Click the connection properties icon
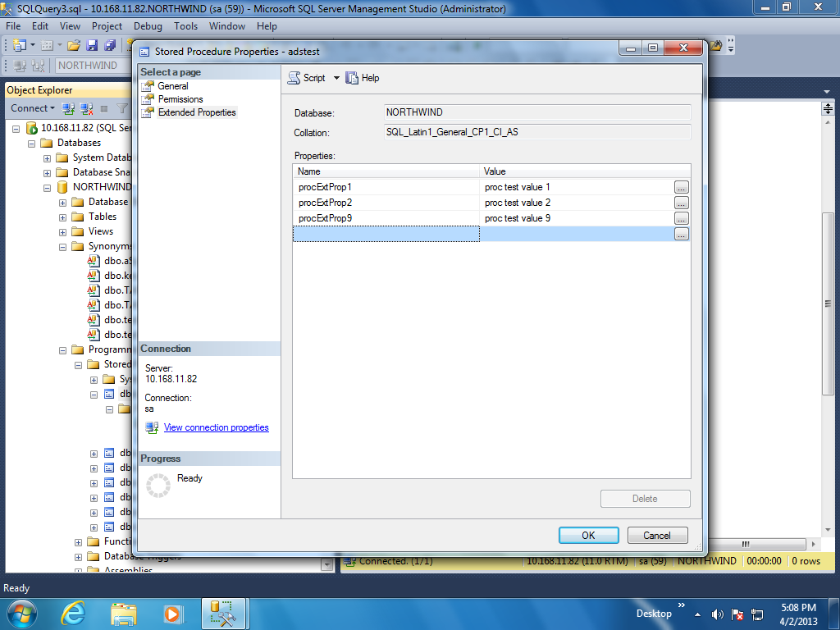The image size is (840, 630). [x=152, y=427]
